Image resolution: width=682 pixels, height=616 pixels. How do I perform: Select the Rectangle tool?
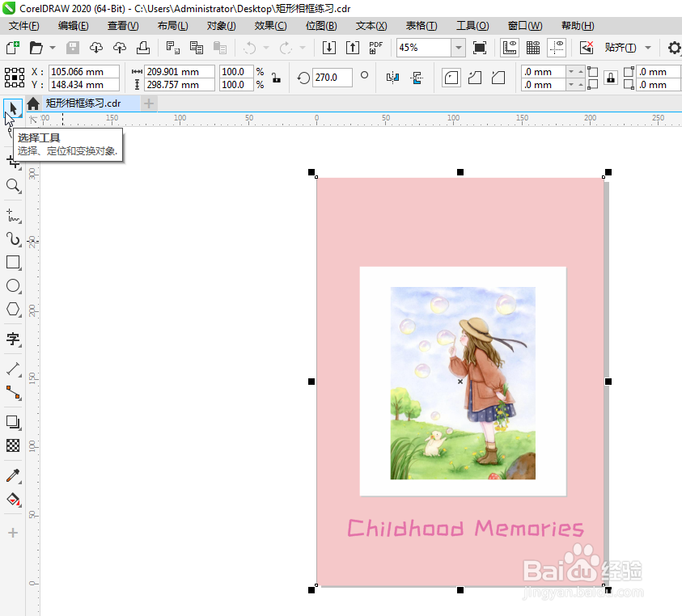click(x=13, y=263)
